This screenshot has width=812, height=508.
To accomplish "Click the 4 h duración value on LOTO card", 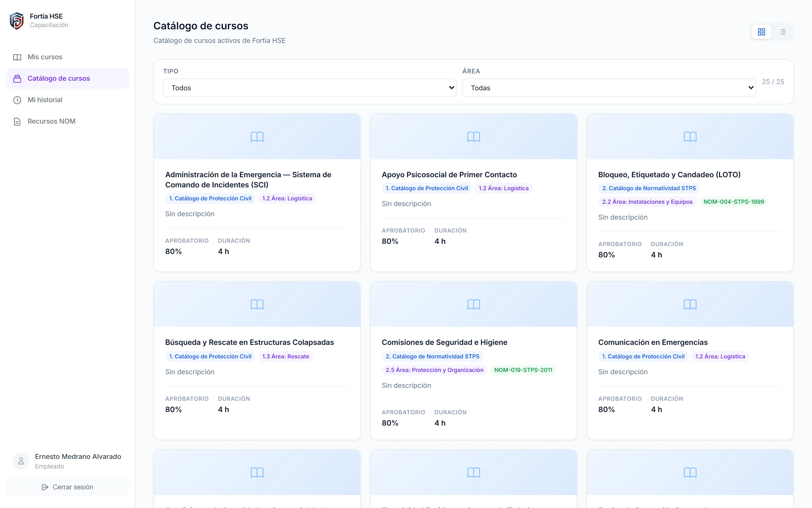I will [656, 255].
